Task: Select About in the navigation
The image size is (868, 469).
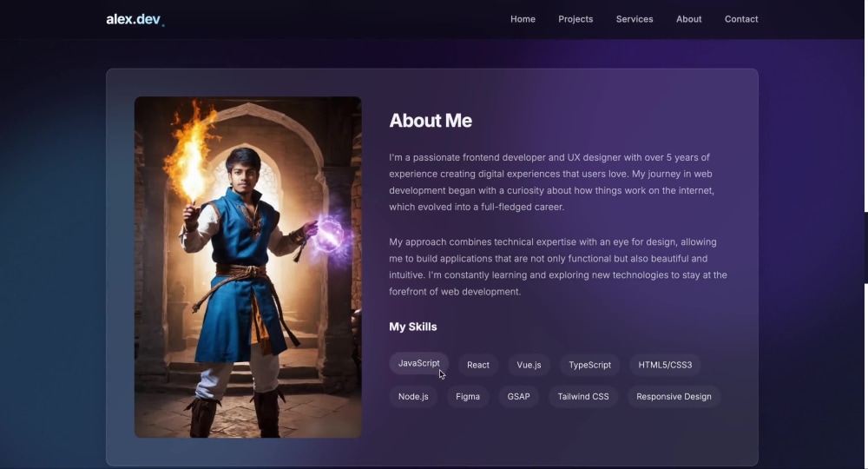Action: [688, 19]
